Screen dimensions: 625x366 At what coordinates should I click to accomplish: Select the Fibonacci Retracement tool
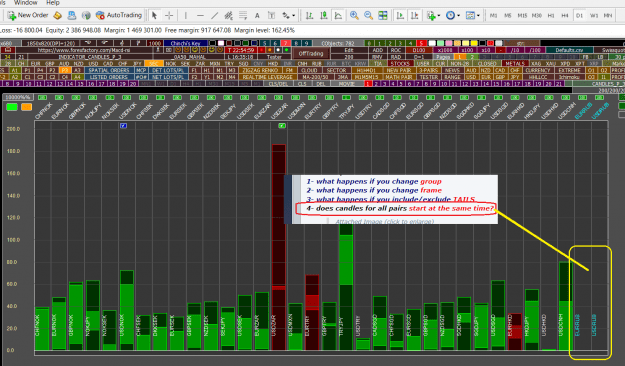click(x=243, y=16)
